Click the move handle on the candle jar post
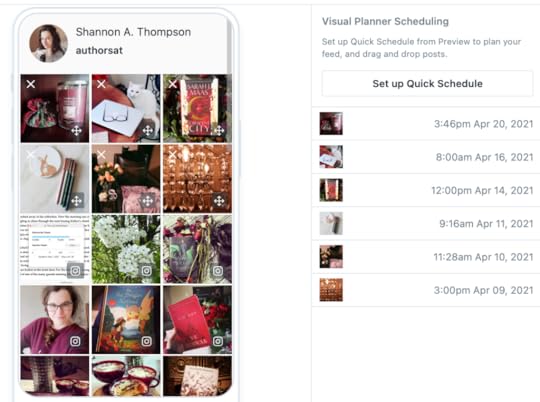 [x=76, y=131]
